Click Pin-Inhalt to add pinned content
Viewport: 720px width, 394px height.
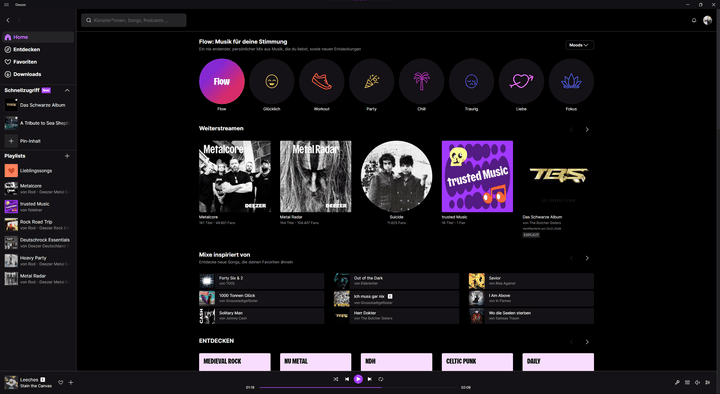[x=38, y=141]
